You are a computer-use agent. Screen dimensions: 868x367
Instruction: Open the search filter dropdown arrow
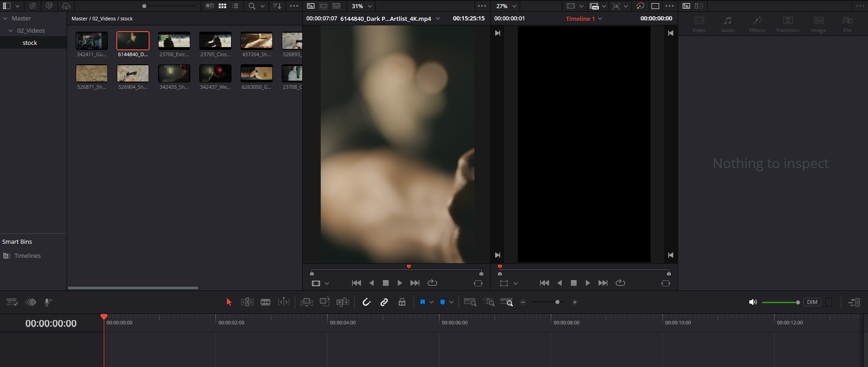(x=262, y=6)
